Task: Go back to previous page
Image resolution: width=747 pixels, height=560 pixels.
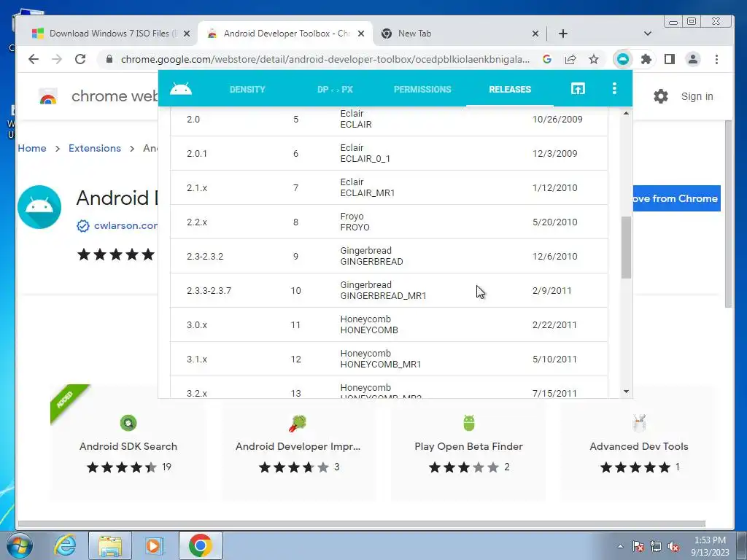Action: 34,59
